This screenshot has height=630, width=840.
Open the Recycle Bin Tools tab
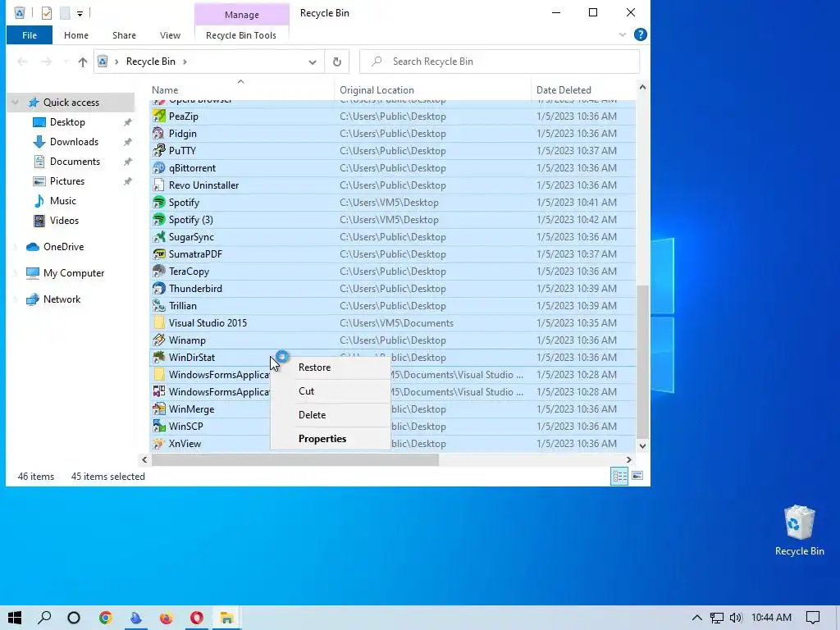pyautogui.click(x=241, y=34)
